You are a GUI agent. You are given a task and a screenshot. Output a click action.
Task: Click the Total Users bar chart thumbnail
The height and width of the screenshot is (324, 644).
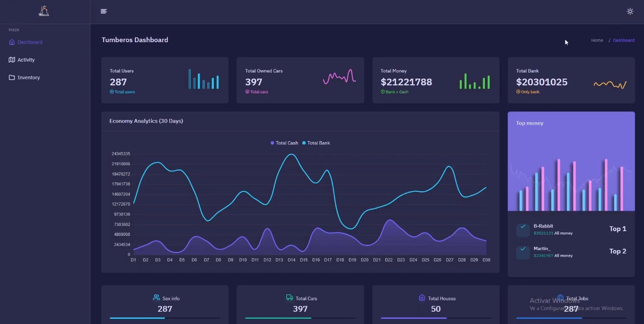click(203, 79)
